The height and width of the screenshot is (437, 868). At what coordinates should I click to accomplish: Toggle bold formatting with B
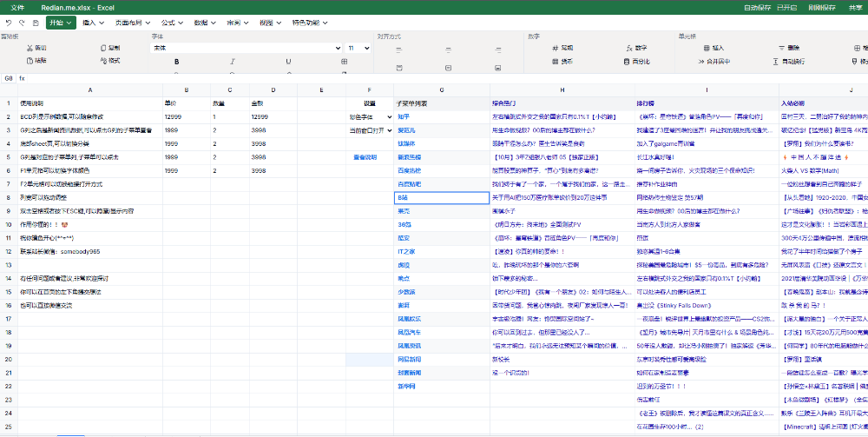(176, 62)
